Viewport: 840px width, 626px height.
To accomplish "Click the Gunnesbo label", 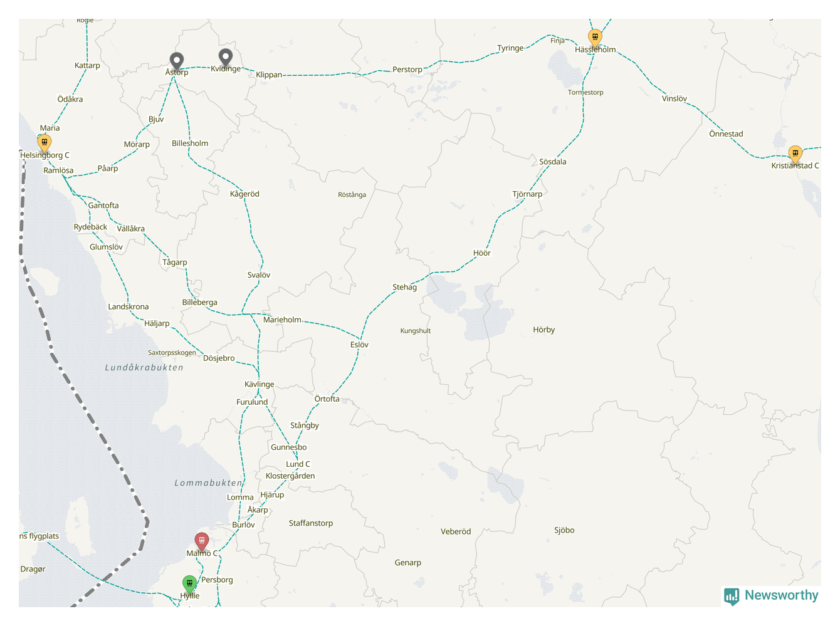I will tap(289, 447).
